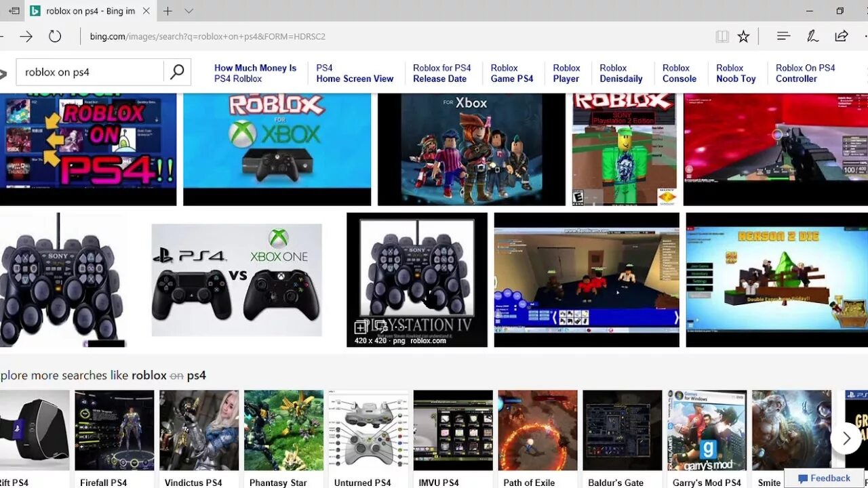The height and width of the screenshot is (488, 868).
Task: Open the Garry's Mod PS4 related search
Action: click(707, 439)
